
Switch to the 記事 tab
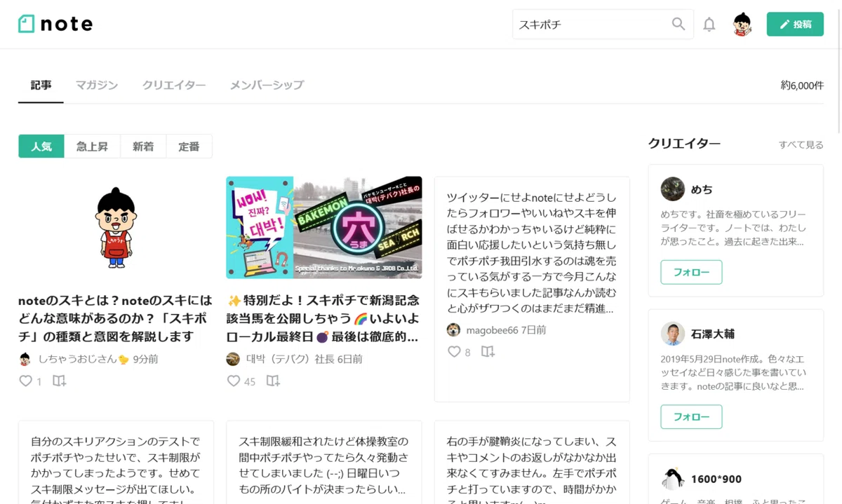[41, 85]
